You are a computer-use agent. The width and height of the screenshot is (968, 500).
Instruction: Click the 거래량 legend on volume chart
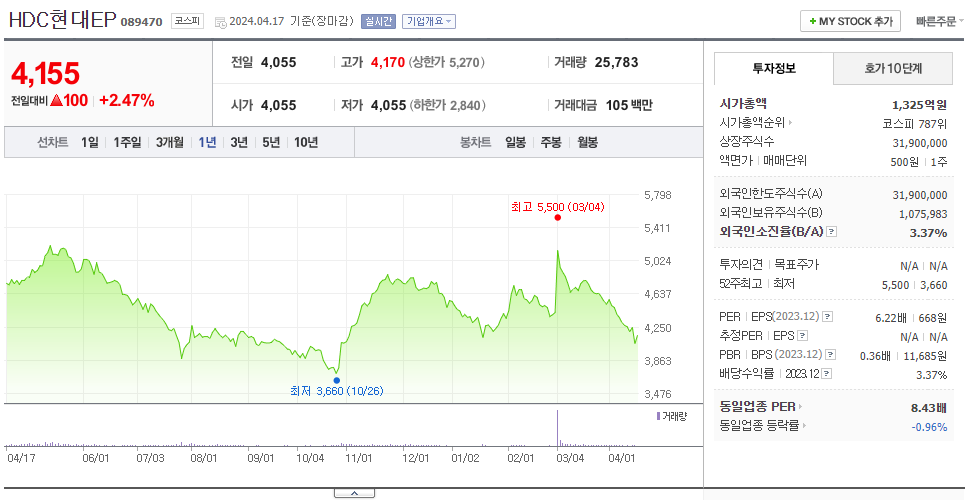(x=671, y=416)
